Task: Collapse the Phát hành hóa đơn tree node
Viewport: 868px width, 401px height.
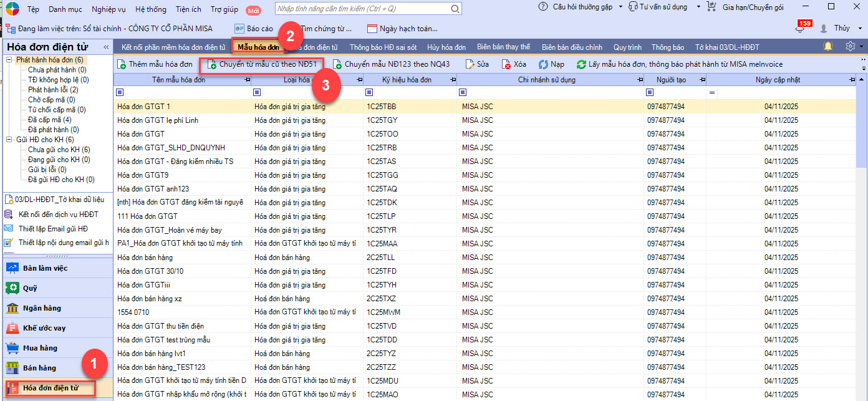Action: (10, 60)
